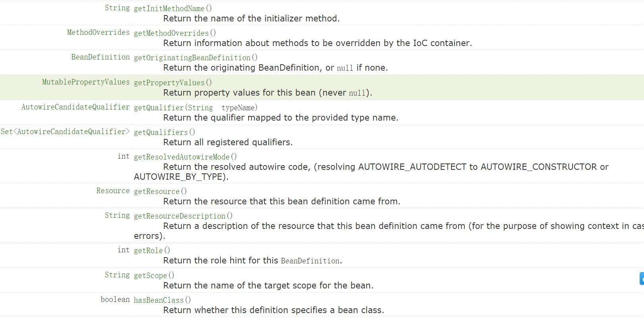Click the getPropertyValues() method link

[x=169, y=83]
